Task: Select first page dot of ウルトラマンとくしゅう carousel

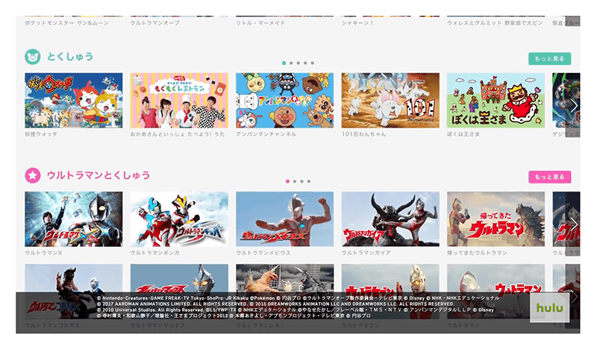Action: [287, 181]
